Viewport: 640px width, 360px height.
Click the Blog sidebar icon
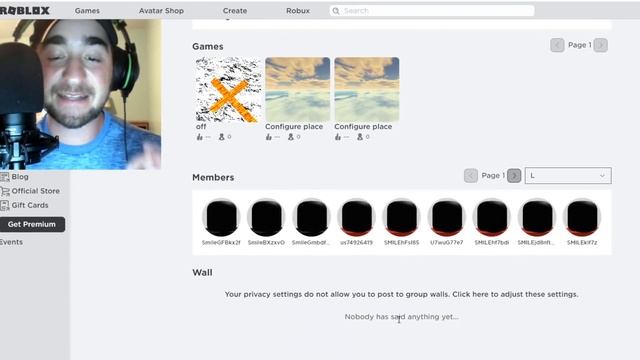tap(4, 177)
